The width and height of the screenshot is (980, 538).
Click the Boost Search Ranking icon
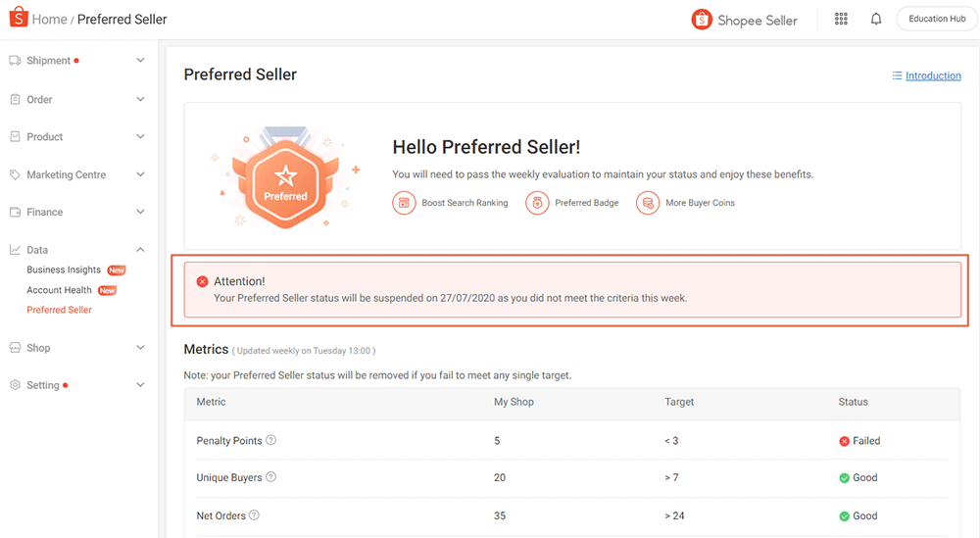click(404, 203)
